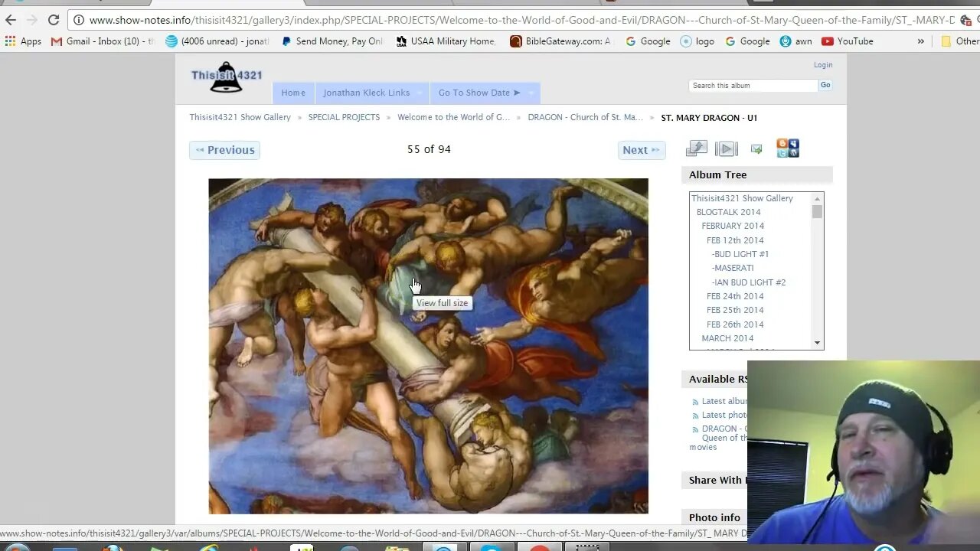The width and height of the screenshot is (980, 551).
Task: Expand Jonathan Kleck Links dropdown arrow
Action: coord(420,93)
